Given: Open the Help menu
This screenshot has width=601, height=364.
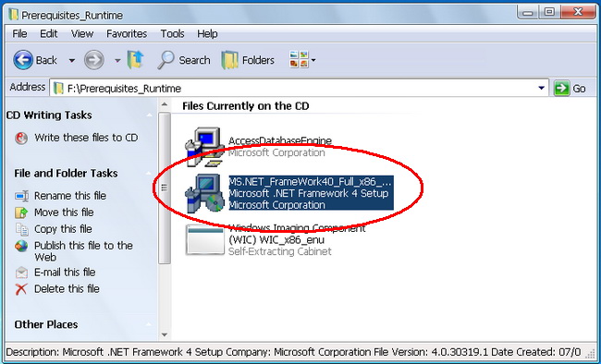Looking at the screenshot, I should tap(207, 33).
